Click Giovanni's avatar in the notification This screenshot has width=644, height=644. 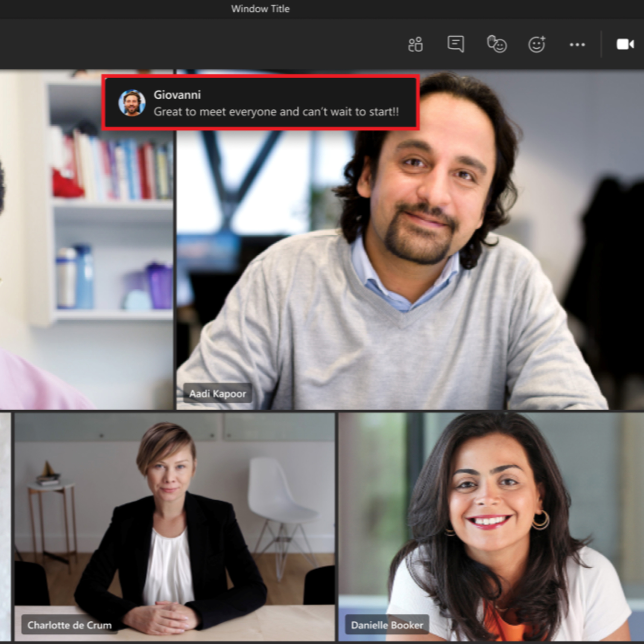pos(132,103)
